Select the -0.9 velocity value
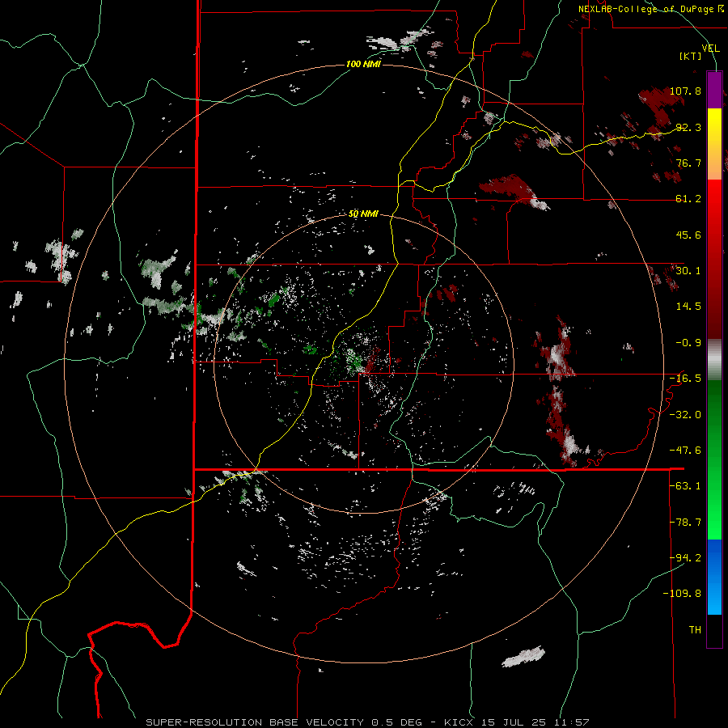Viewport: 728px width, 728px height. click(x=688, y=343)
